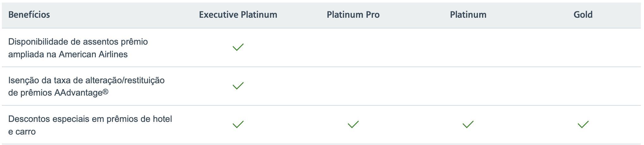Screen dimensions: 644x145
Task: Click the 'Isenção da taxa de alteração/restituição' text
Action: [86, 80]
